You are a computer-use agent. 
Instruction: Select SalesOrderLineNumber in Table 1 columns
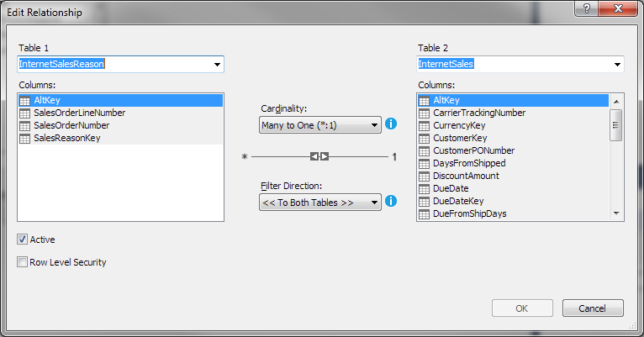pos(120,113)
